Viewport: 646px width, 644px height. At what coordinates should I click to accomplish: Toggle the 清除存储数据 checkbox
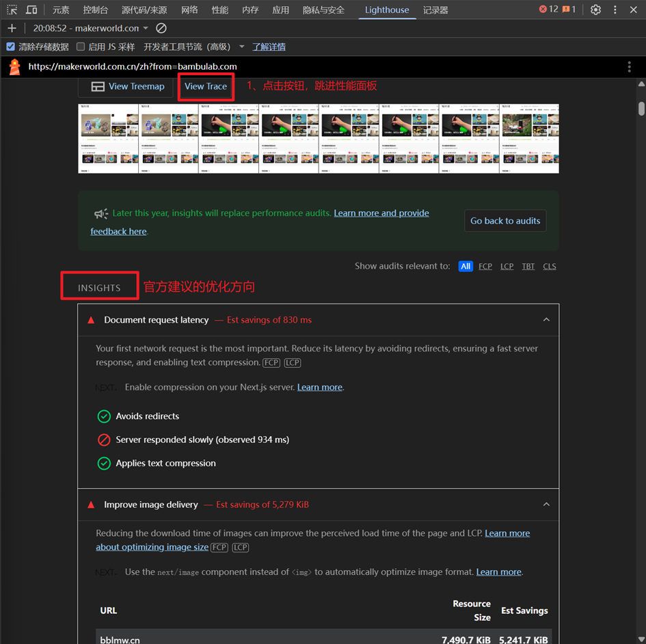click(x=11, y=46)
